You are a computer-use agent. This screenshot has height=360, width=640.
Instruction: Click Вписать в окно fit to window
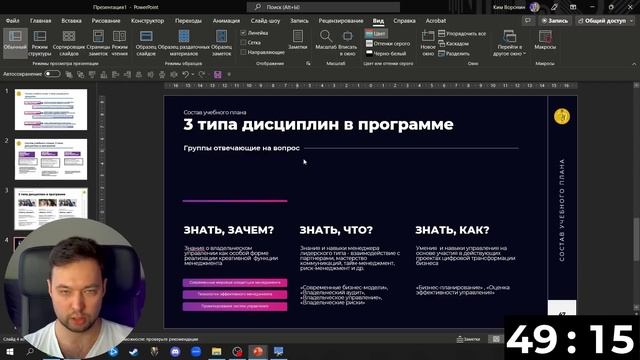[x=347, y=42]
